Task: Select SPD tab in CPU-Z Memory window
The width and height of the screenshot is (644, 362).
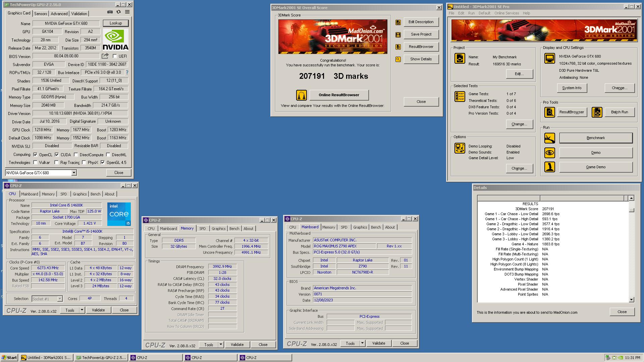Action: (x=202, y=229)
